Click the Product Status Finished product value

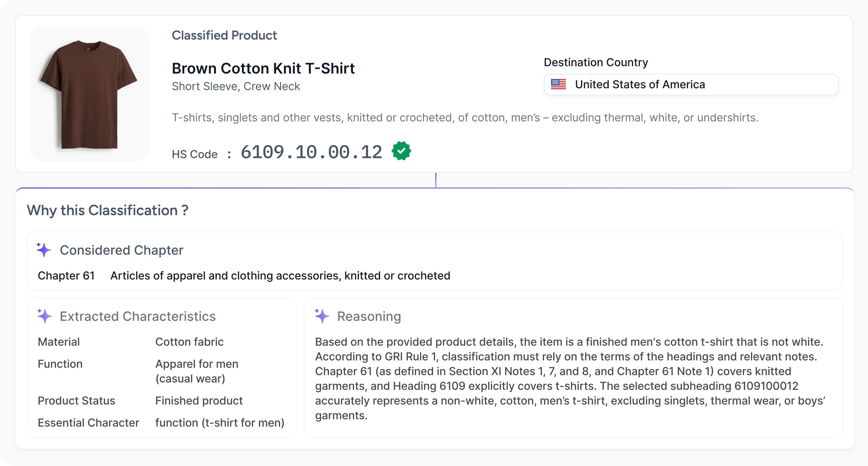coord(199,401)
